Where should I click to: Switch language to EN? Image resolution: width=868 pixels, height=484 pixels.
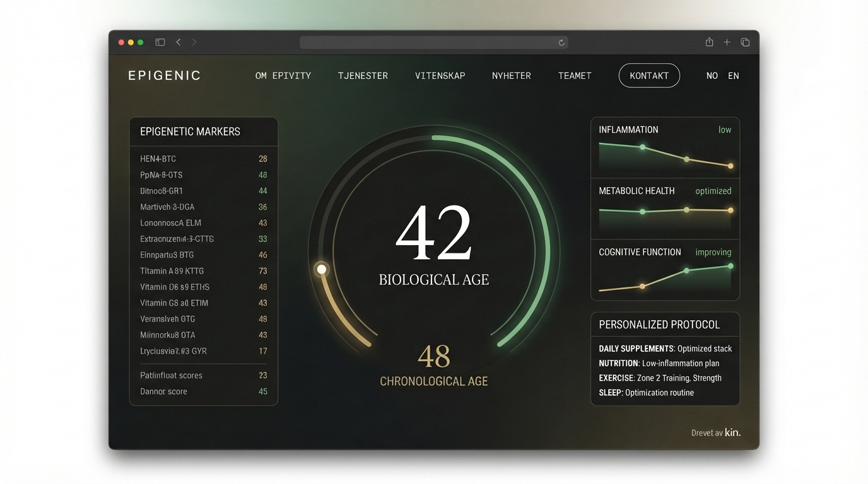coord(734,76)
